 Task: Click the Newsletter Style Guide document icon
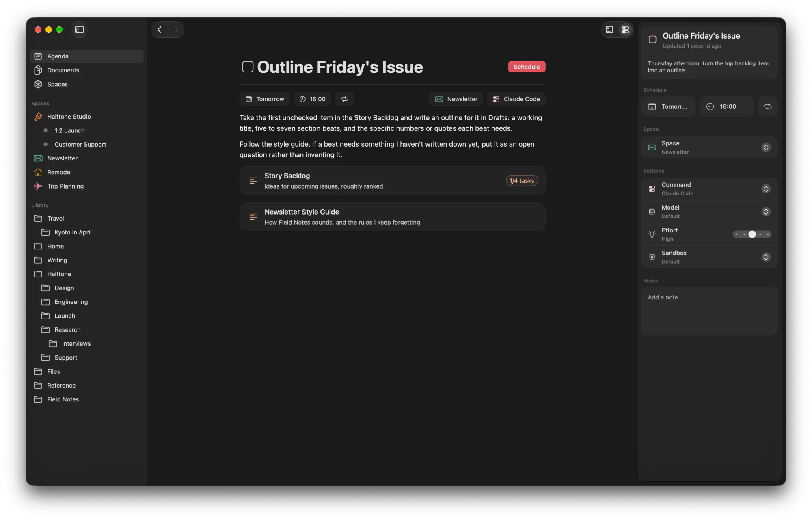click(x=253, y=217)
